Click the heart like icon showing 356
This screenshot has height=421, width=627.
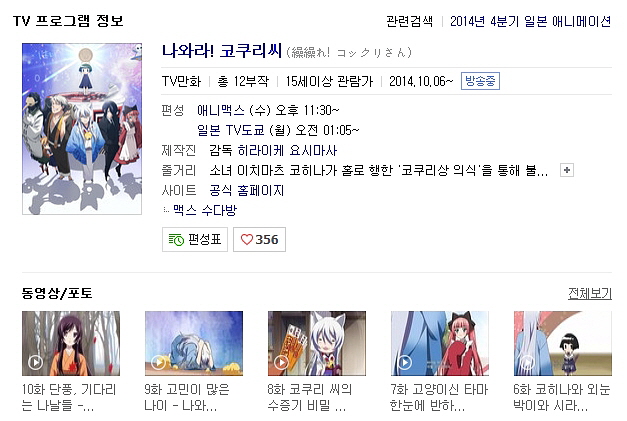pos(246,239)
